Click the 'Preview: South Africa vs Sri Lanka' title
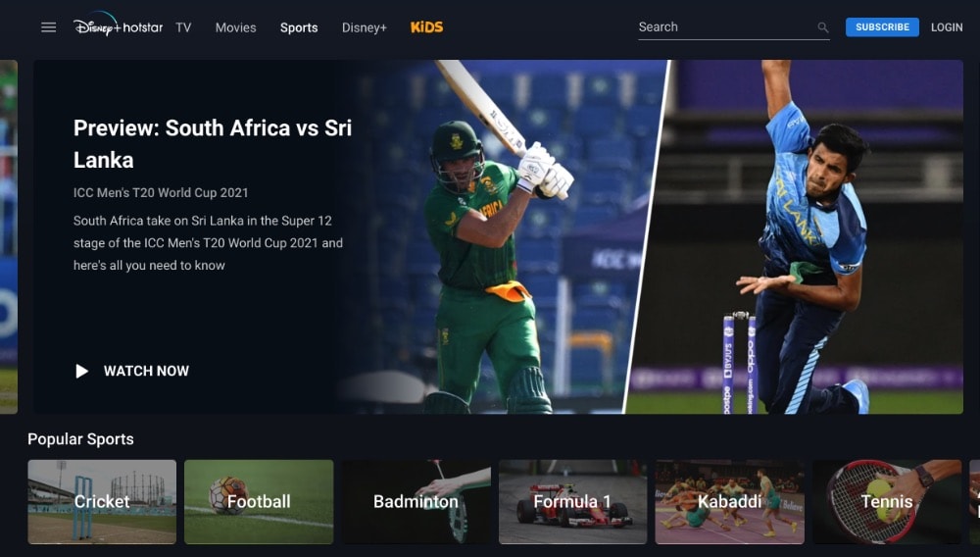 213,144
